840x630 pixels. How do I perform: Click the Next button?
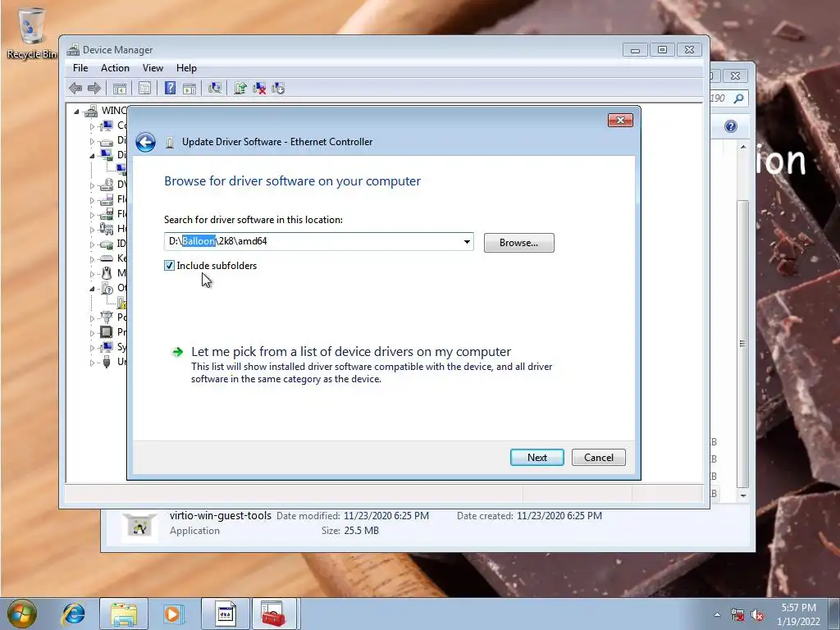(x=536, y=458)
